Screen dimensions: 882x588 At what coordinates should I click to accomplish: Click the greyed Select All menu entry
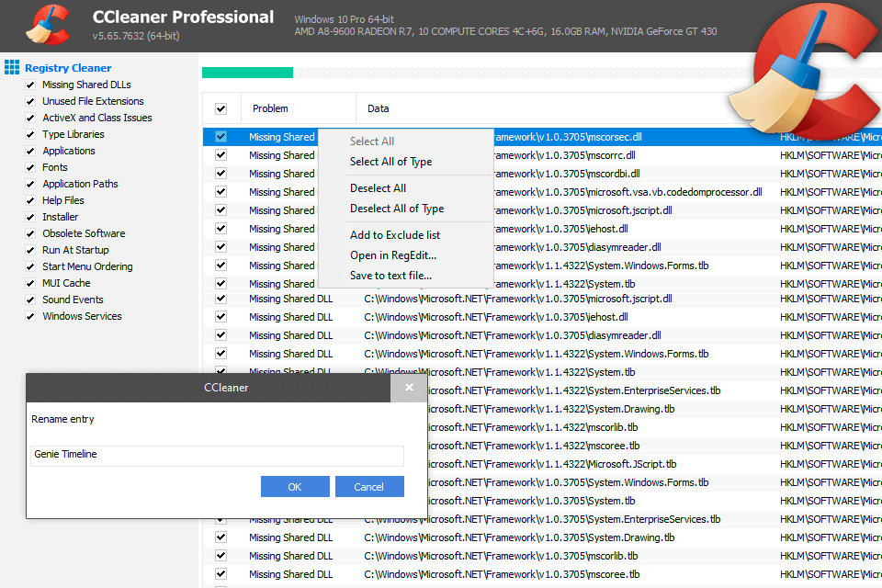372,141
